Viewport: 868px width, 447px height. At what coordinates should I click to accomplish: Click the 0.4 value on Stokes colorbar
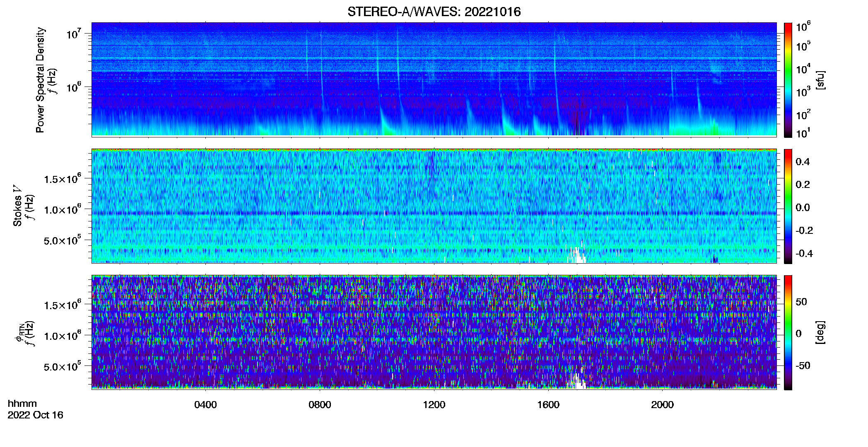(803, 162)
